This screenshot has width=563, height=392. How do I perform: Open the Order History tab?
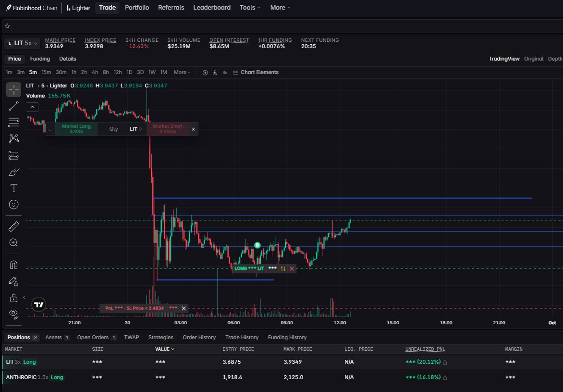coord(199,337)
